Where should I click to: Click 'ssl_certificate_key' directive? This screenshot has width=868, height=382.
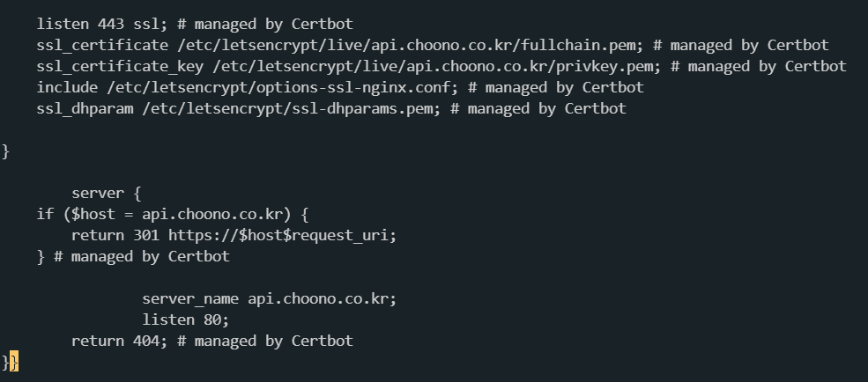(x=122, y=66)
